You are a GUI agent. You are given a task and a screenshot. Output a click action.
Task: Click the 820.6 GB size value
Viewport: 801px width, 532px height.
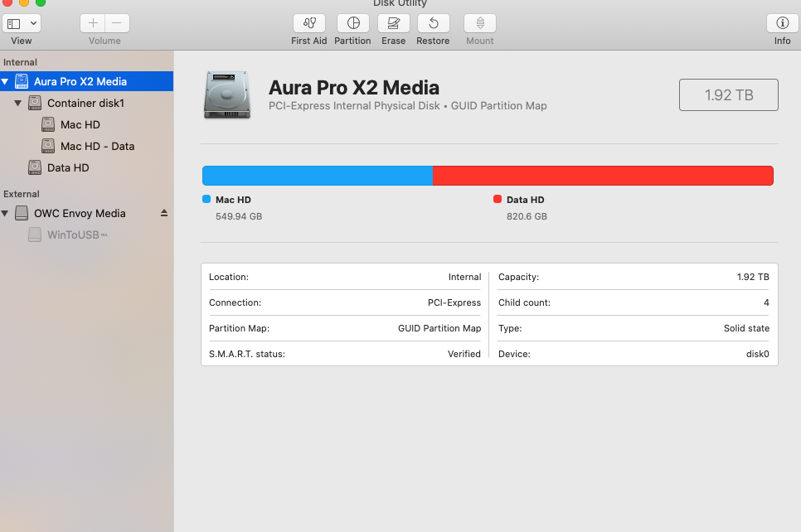click(x=527, y=216)
